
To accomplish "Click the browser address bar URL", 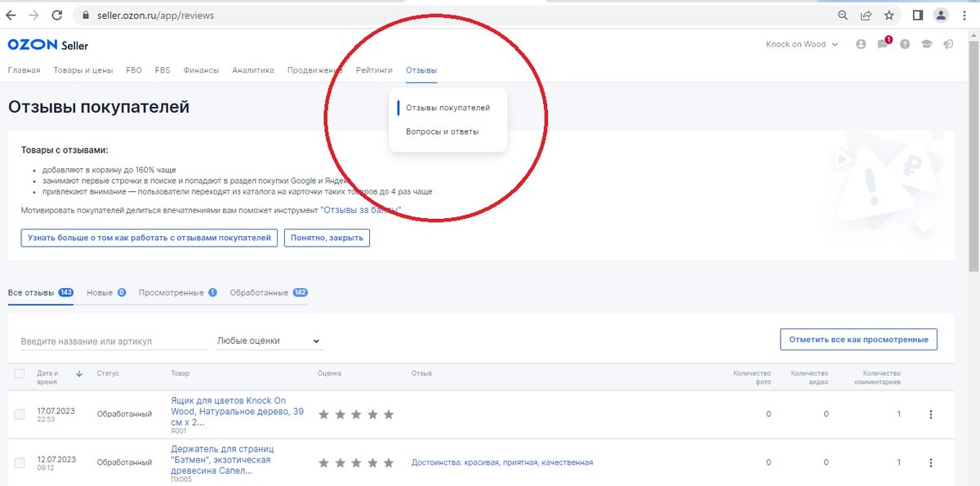I will (155, 16).
